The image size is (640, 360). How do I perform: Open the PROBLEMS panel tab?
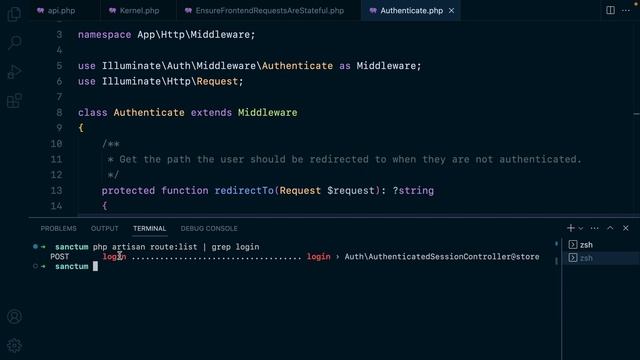pyautogui.click(x=58, y=229)
